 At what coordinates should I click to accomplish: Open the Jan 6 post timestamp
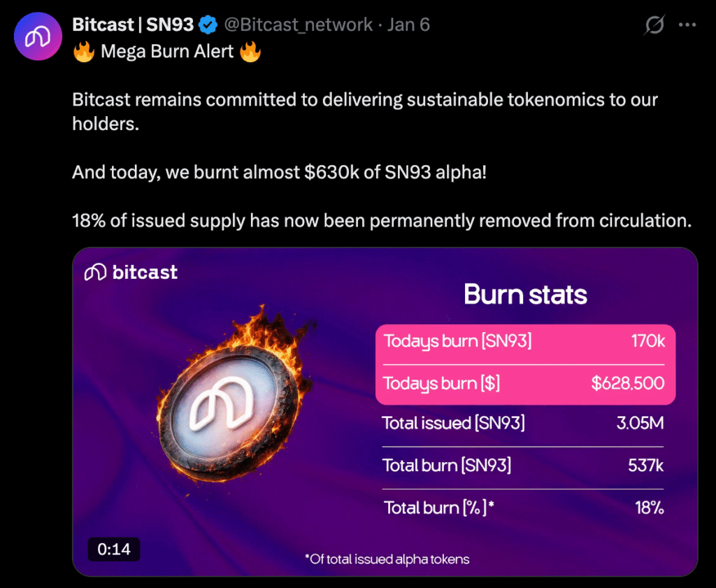pyautogui.click(x=408, y=25)
